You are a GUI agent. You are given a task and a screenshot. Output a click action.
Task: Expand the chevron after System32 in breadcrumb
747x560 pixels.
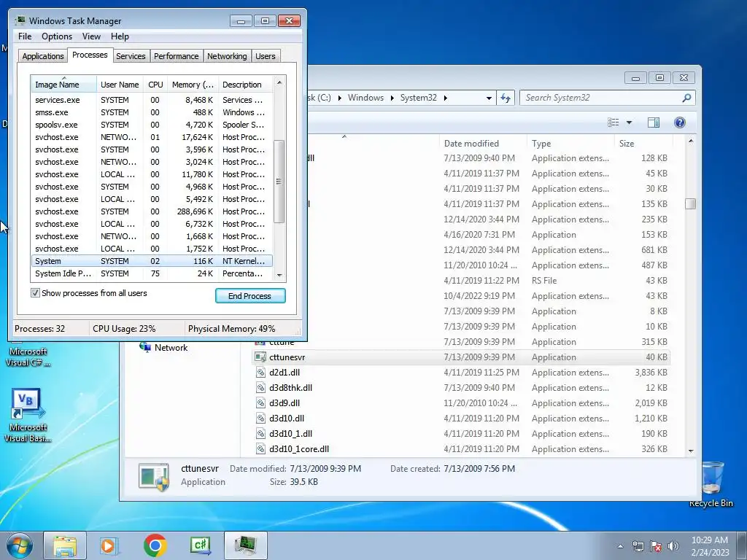(x=446, y=98)
